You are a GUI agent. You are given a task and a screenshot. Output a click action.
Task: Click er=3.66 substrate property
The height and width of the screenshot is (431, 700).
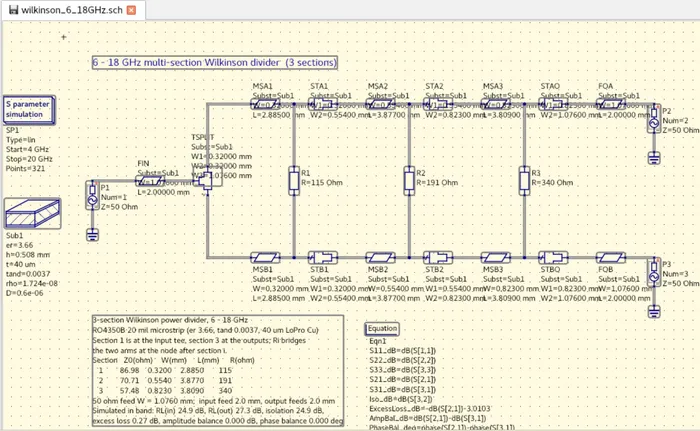pyautogui.click(x=19, y=245)
